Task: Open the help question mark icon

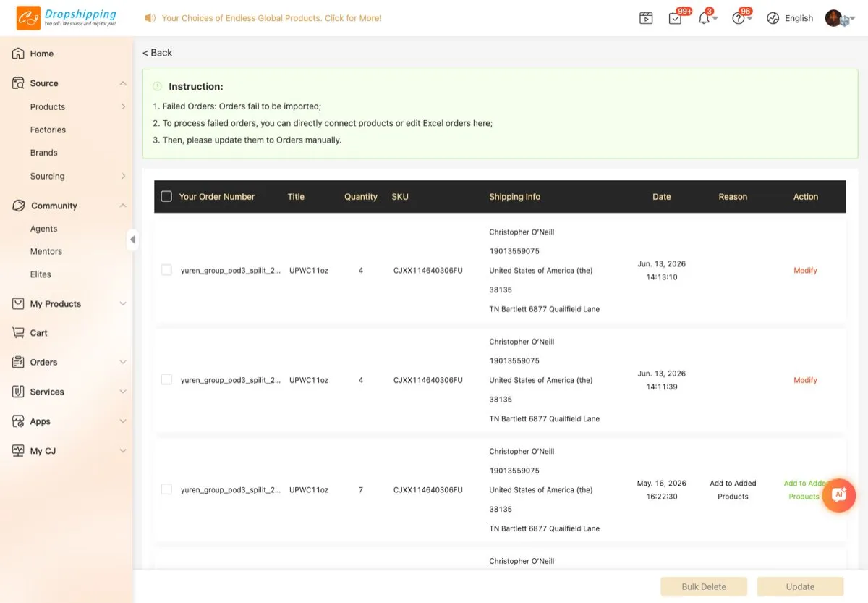Action: click(739, 19)
